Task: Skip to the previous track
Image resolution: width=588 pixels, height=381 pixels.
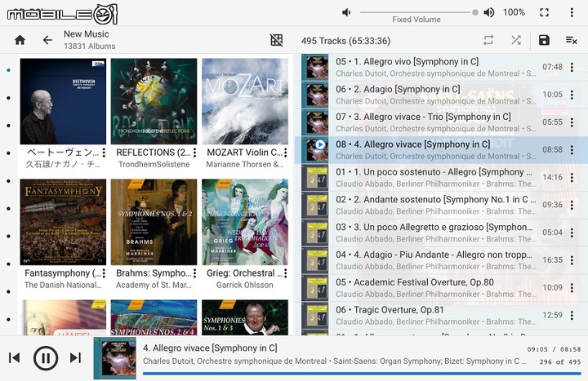Action: pos(14,358)
